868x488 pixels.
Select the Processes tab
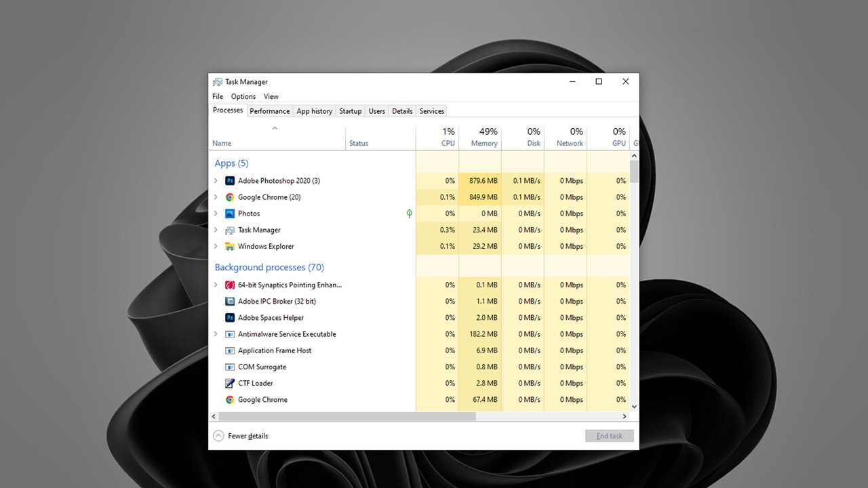(228, 110)
